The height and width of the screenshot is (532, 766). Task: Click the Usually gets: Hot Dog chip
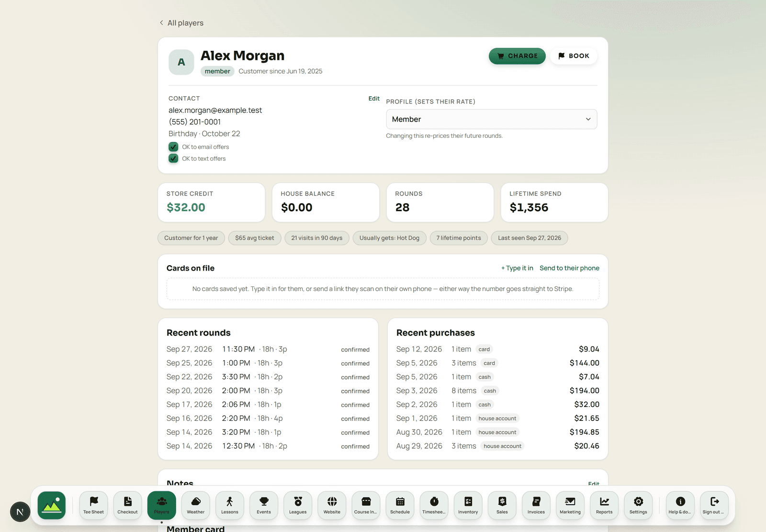[x=389, y=238]
